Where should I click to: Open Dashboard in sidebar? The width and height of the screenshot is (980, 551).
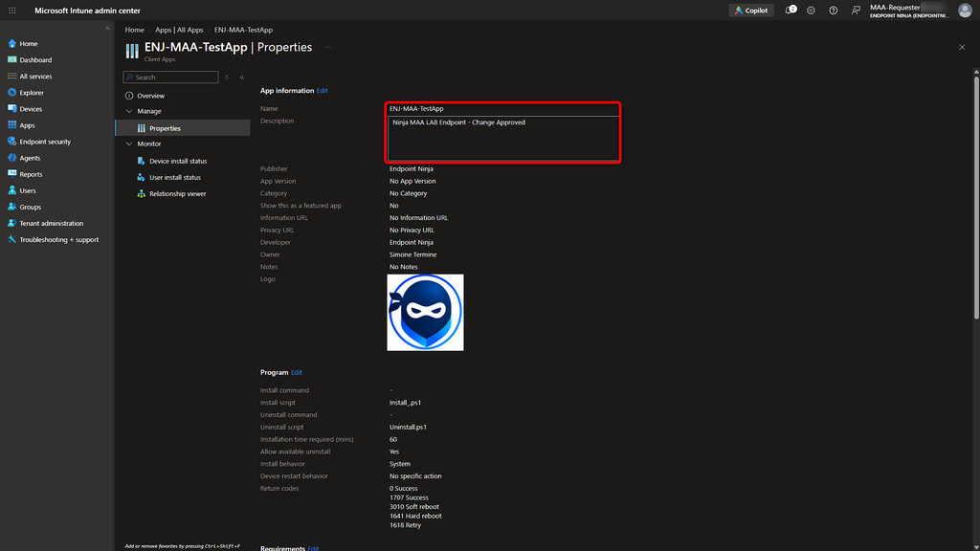click(35, 60)
